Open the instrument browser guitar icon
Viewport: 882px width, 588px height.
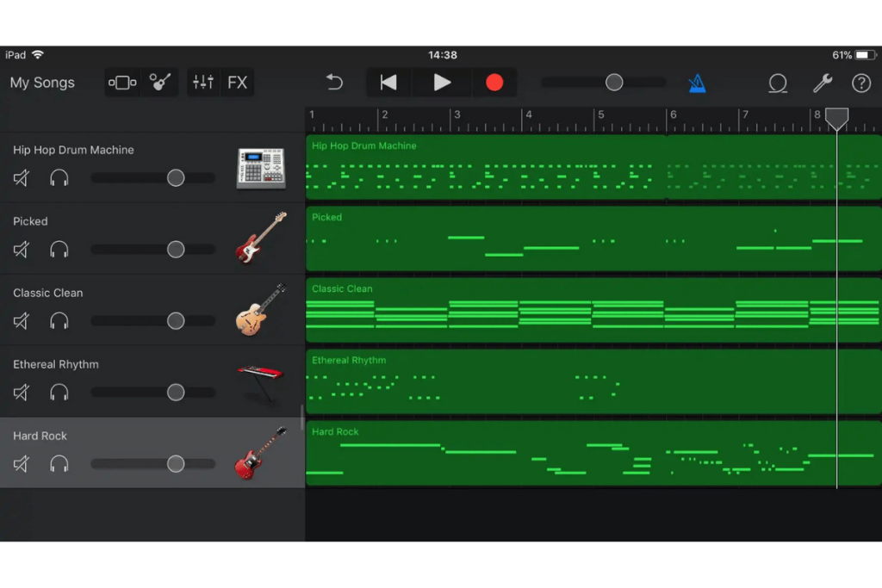(159, 83)
